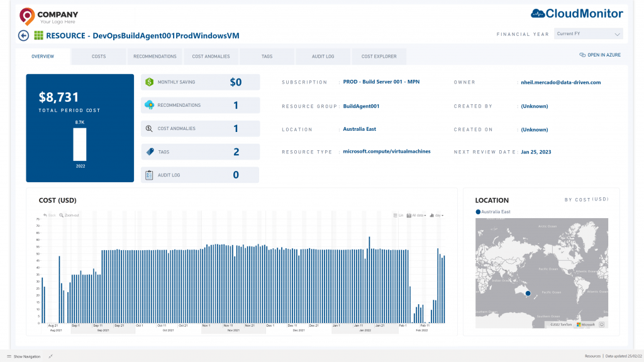Click the Tags count card
Viewport: 644px width, 362px height.
201,152
